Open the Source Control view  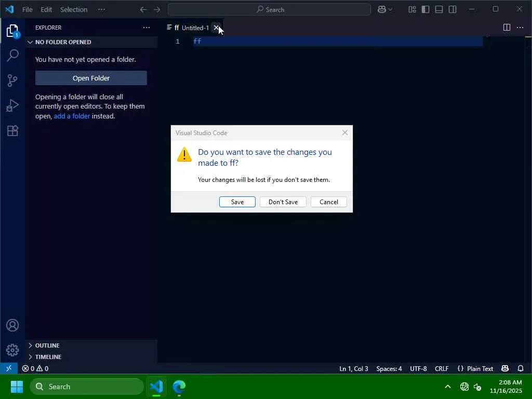(x=12, y=81)
